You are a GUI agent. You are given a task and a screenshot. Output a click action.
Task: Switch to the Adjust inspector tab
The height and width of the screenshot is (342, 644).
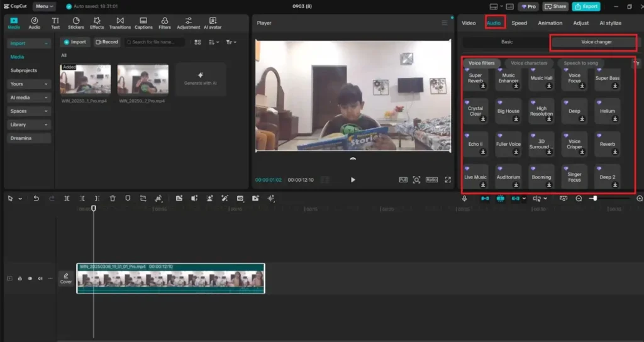coord(580,23)
